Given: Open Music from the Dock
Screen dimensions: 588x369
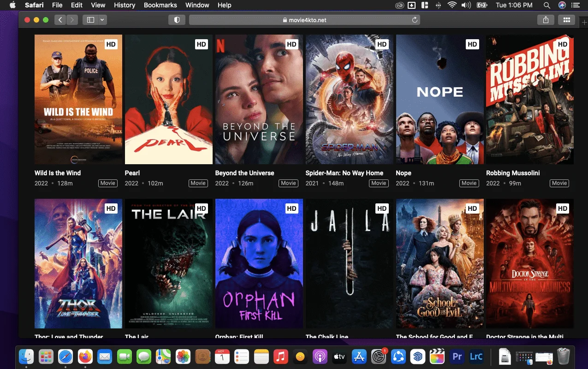Looking at the screenshot, I should point(281,357).
